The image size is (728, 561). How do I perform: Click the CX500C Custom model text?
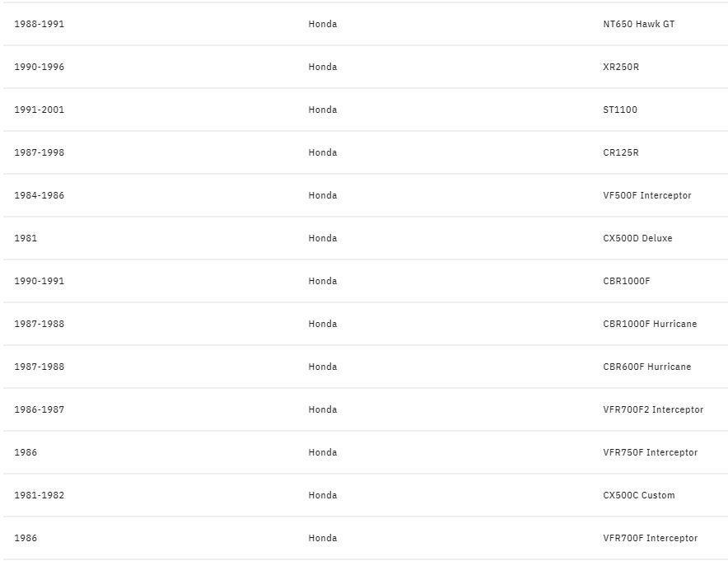coord(638,496)
